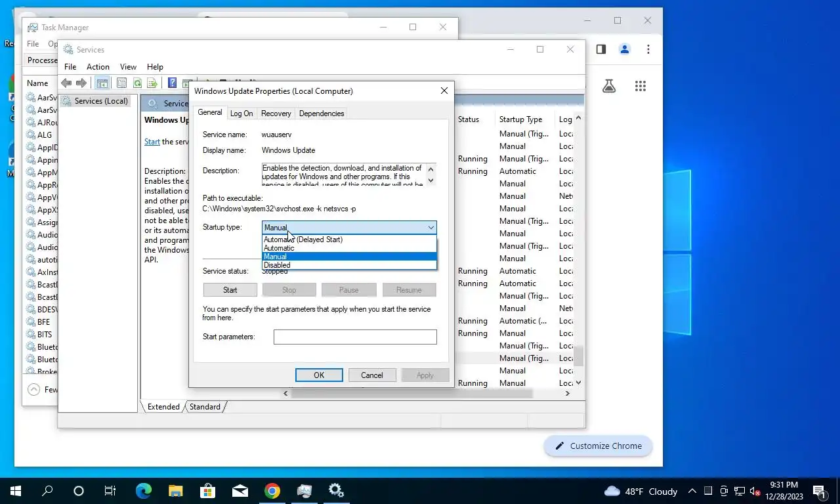Switch to the Log On tab
Image resolution: width=840 pixels, height=504 pixels.
pyautogui.click(x=241, y=114)
